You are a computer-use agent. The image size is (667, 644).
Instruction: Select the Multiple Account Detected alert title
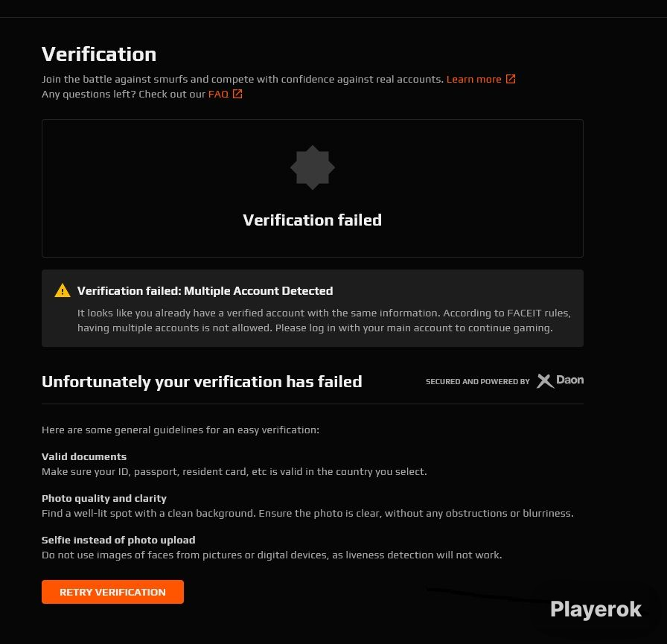click(x=205, y=291)
